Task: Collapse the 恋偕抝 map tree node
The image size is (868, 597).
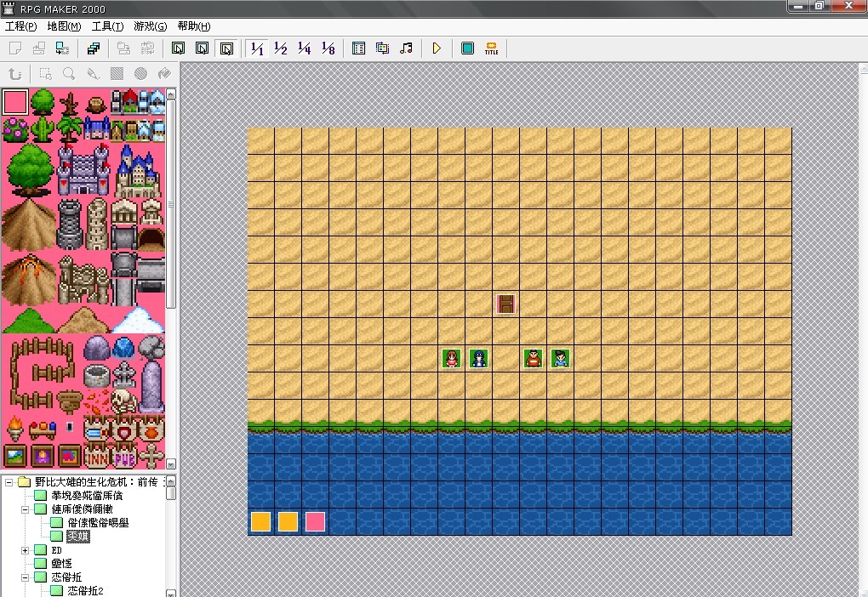Action: pyautogui.click(x=26, y=577)
